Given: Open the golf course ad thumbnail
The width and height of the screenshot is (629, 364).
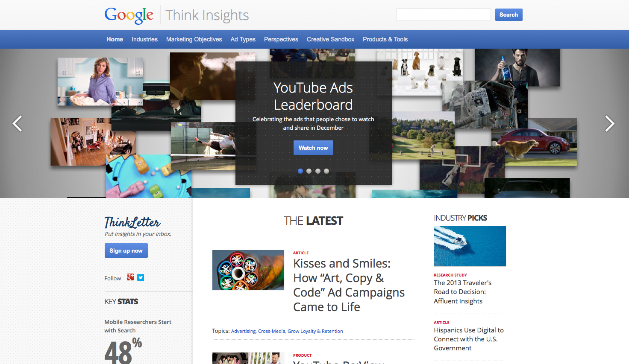Looking at the screenshot, I should tap(423, 136).
